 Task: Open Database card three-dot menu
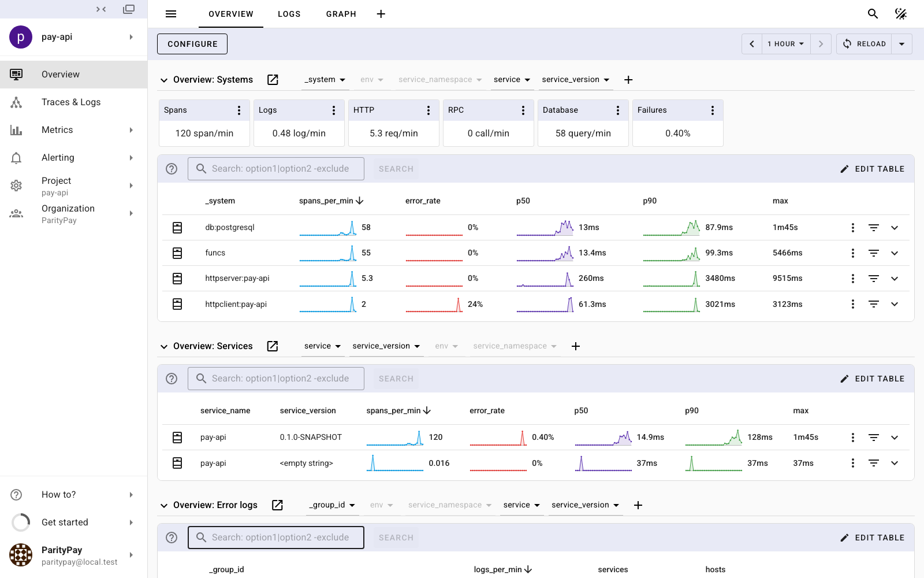618,110
